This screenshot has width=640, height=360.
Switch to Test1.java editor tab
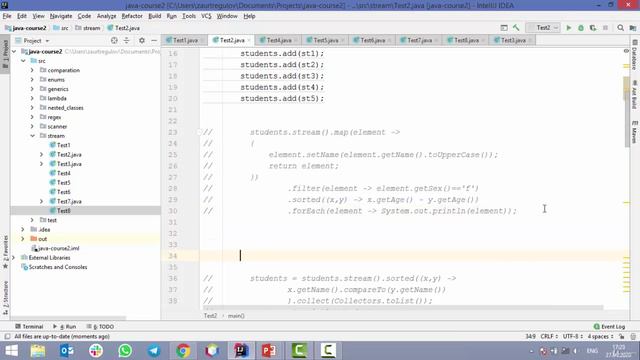pos(184,40)
